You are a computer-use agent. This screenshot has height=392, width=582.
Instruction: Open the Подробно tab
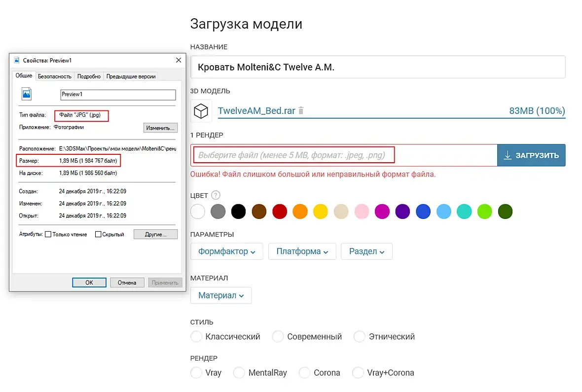click(x=89, y=76)
